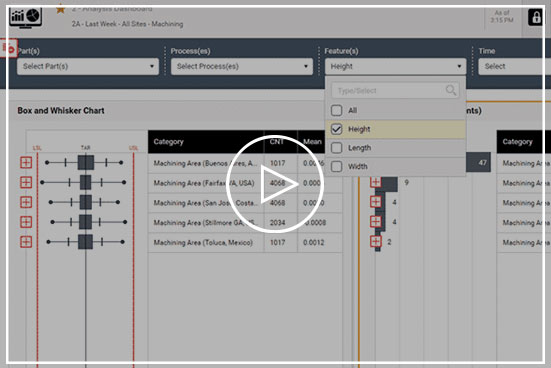Open the Select Process(es) dropdown
The width and height of the screenshot is (551, 368).
point(242,66)
